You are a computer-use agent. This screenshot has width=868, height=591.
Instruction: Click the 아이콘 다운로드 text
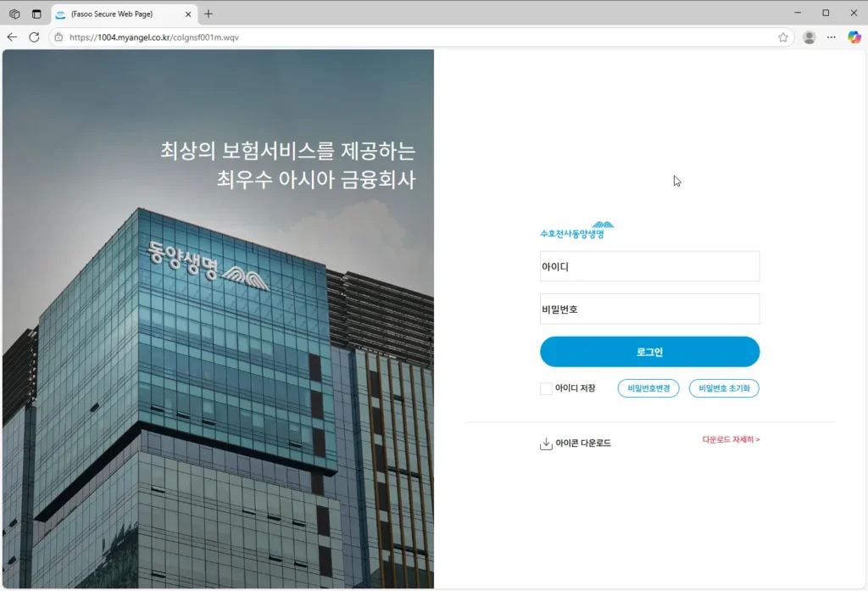[x=583, y=443]
